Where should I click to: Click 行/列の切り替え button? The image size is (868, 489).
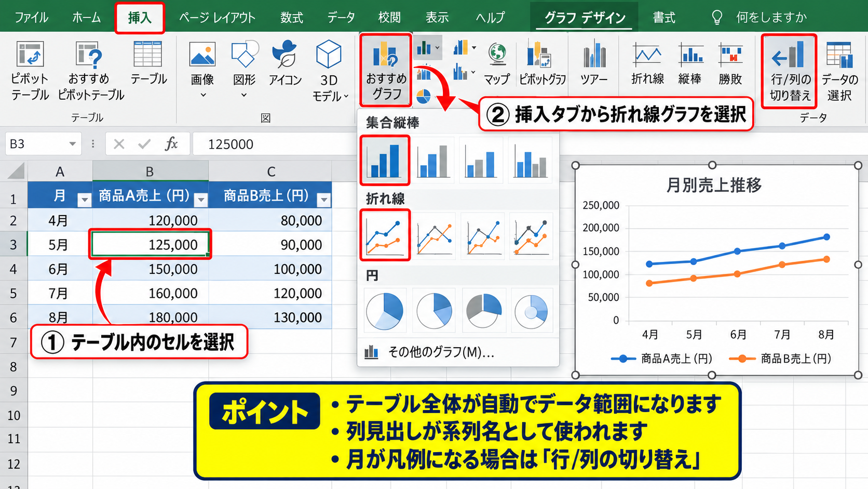[789, 71]
